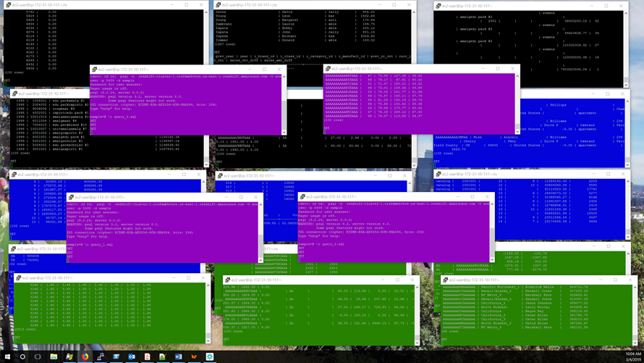
Task: Open the Windows Start menu
Action: 7,356
